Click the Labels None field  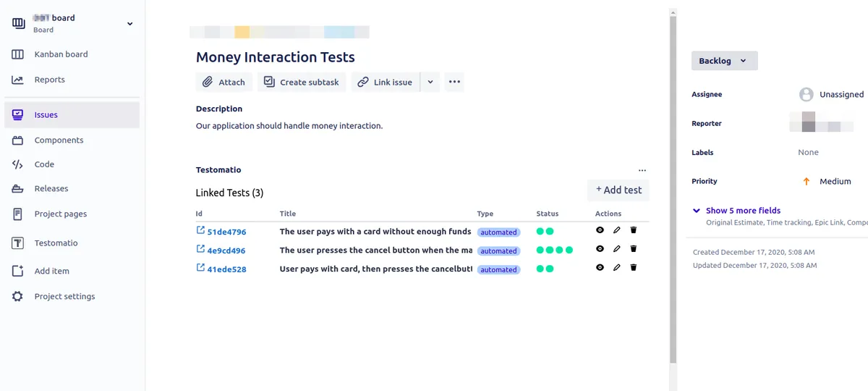809,153
